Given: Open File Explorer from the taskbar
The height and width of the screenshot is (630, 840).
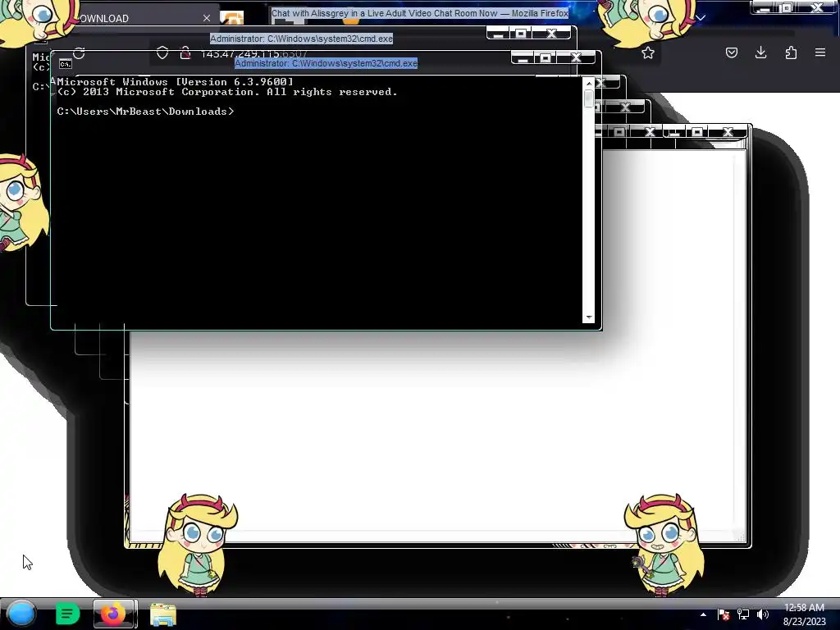Looking at the screenshot, I should pyautogui.click(x=163, y=614).
